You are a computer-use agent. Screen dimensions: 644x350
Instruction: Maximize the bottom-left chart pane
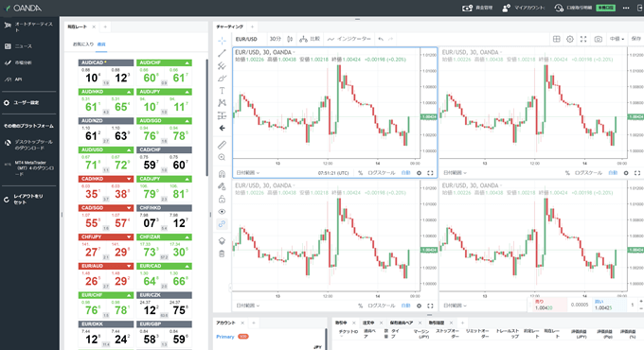point(430,306)
